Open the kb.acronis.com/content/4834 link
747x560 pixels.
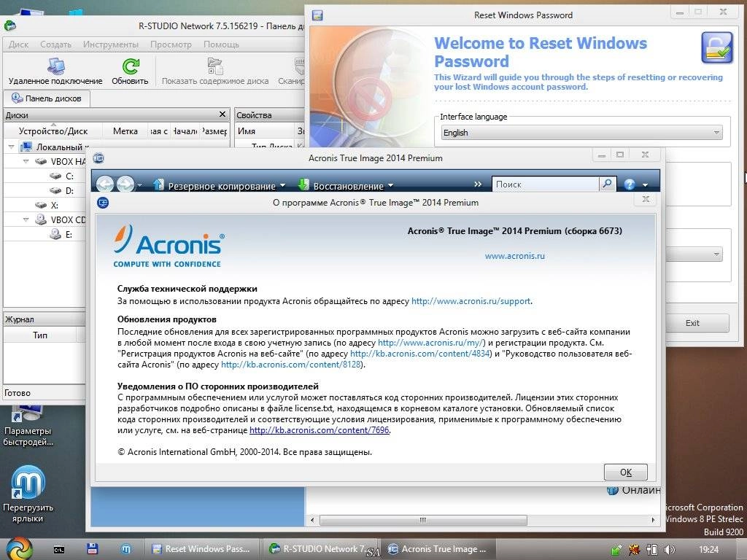coord(419,354)
